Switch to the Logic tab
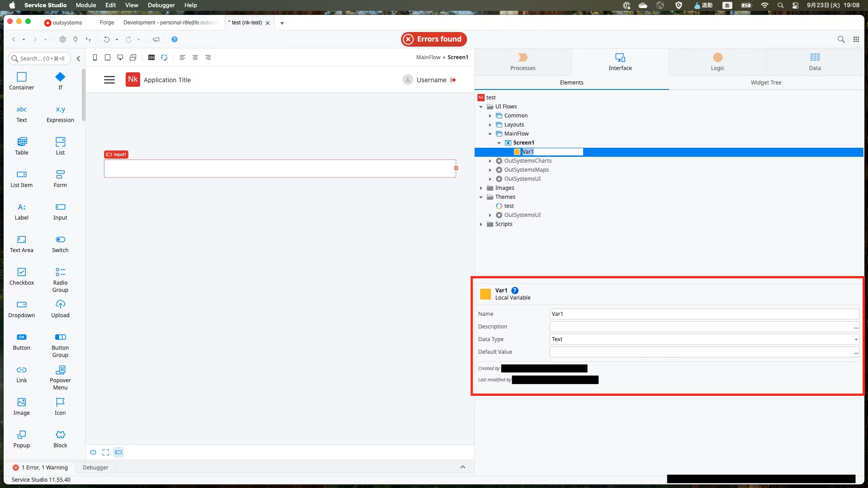 (x=717, y=62)
